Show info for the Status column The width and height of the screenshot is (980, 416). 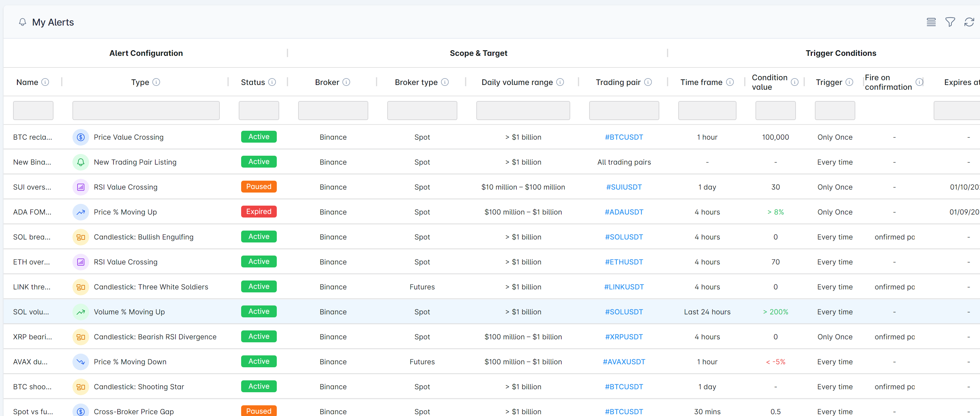pyautogui.click(x=272, y=82)
